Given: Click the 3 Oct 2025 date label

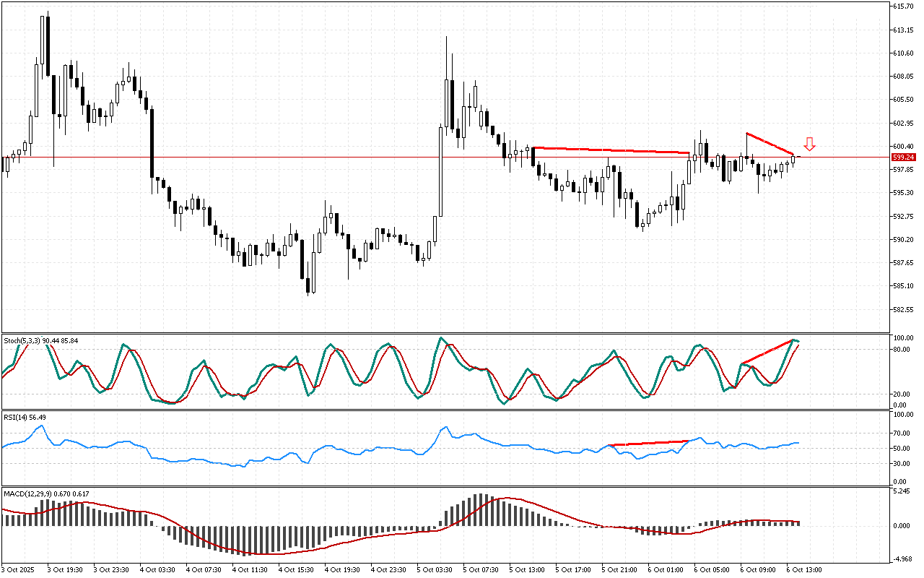Looking at the screenshot, I should coord(19,569).
